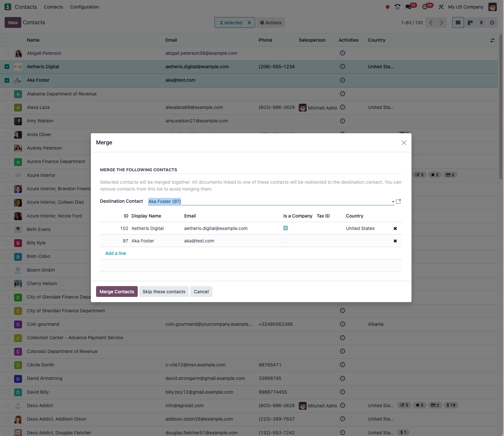Click the New contact button
The image size is (504, 436).
click(x=13, y=23)
